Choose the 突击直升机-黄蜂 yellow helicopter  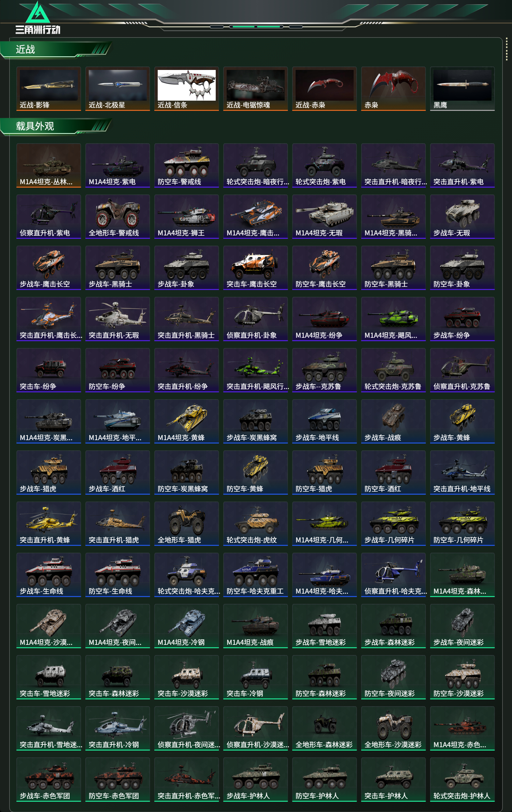pyautogui.click(x=49, y=524)
